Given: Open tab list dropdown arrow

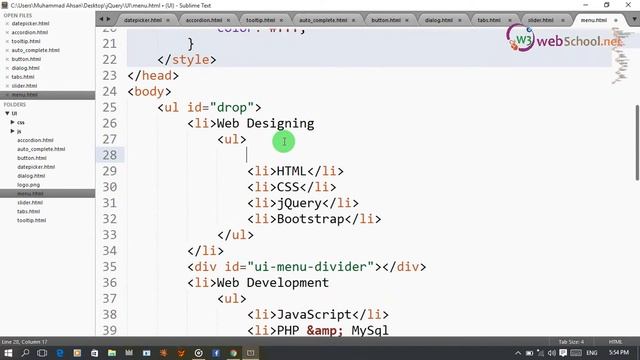Looking at the screenshot, I should coord(634,19).
